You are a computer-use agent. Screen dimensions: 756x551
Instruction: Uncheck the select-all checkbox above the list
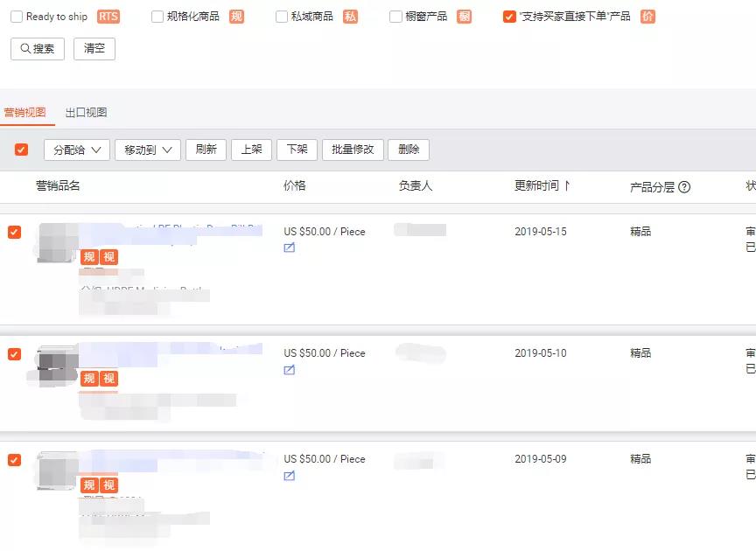(x=21, y=150)
